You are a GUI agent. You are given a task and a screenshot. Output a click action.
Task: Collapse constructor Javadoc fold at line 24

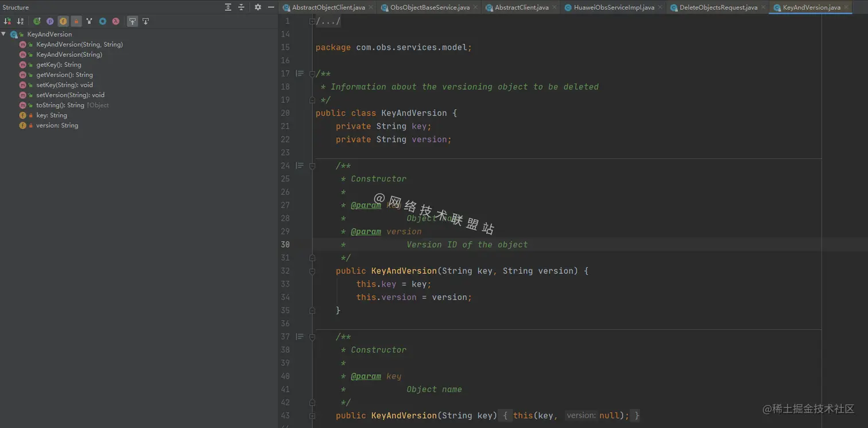[312, 166]
